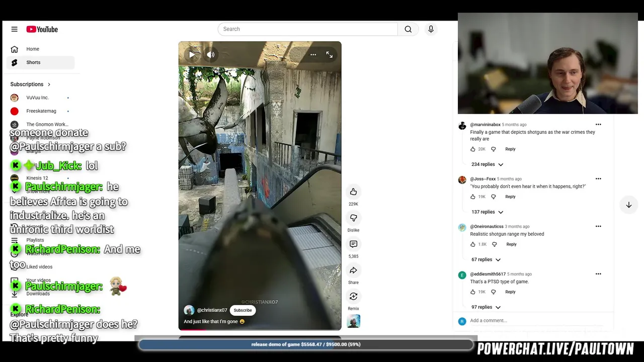This screenshot has width=644, height=362.
Task: Expand 234 replies
Action: [x=487, y=164]
